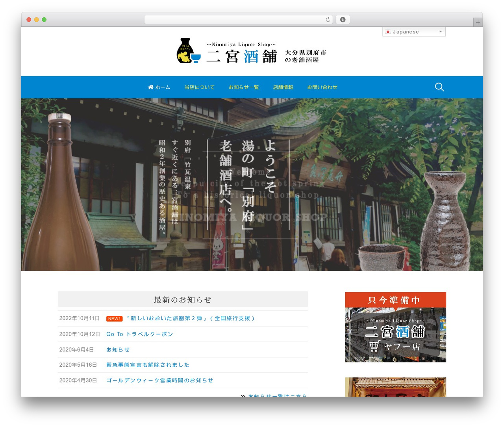Open the 店舗情報 menu item
Viewport: 504px width, 427px height.
coord(283,87)
